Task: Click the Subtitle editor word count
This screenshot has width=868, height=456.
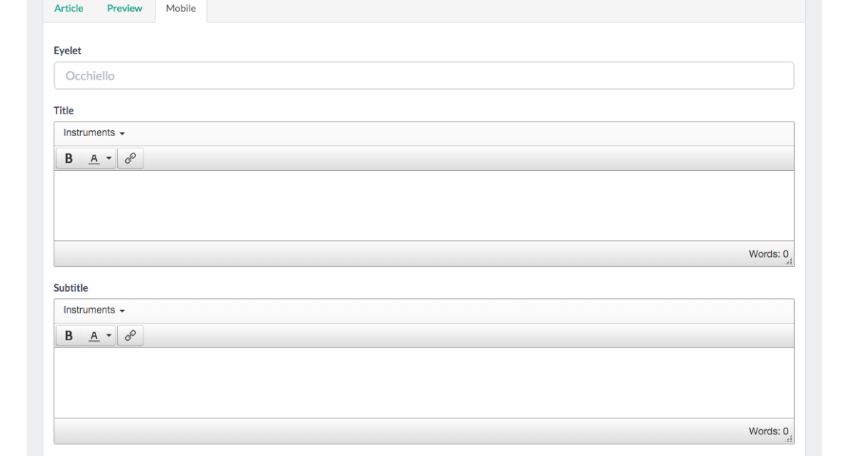Action: click(x=767, y=431)
